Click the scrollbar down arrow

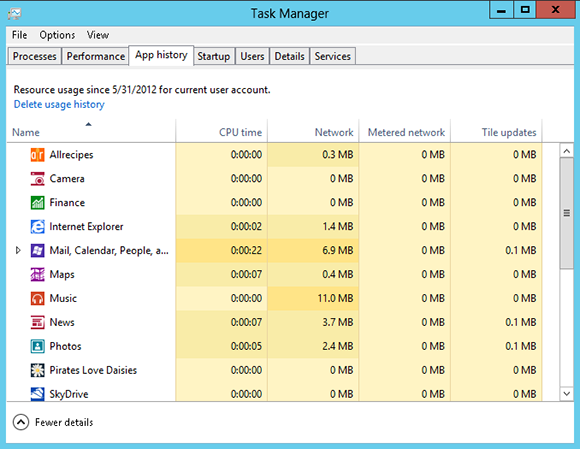pyautogui.click(x=566, y=394)
